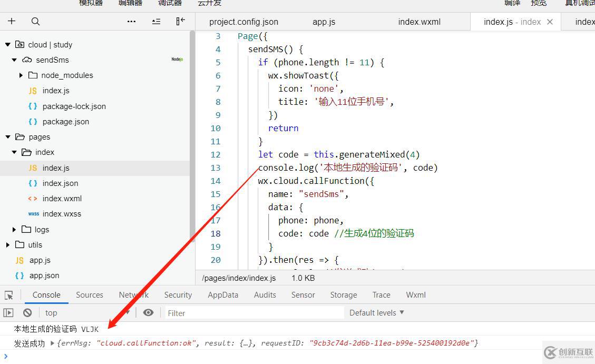
Task: Click the VLJK console output line
Action: [x=56, y=329]
